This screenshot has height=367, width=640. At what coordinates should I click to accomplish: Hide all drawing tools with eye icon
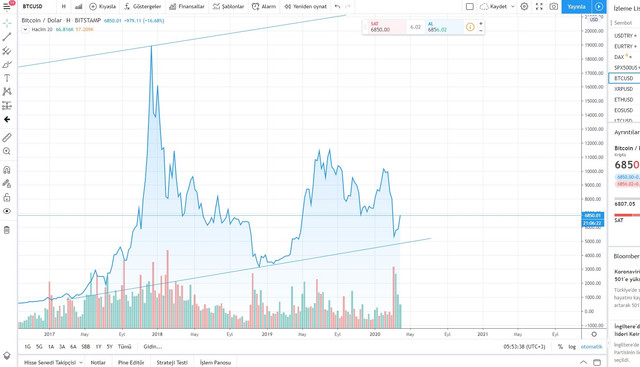tap(7, 211)
